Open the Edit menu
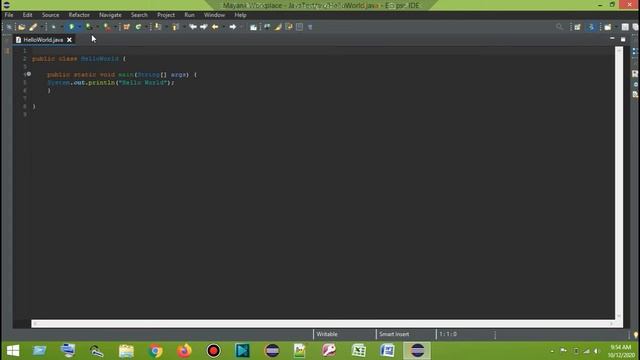 click(x=27, y=15)
